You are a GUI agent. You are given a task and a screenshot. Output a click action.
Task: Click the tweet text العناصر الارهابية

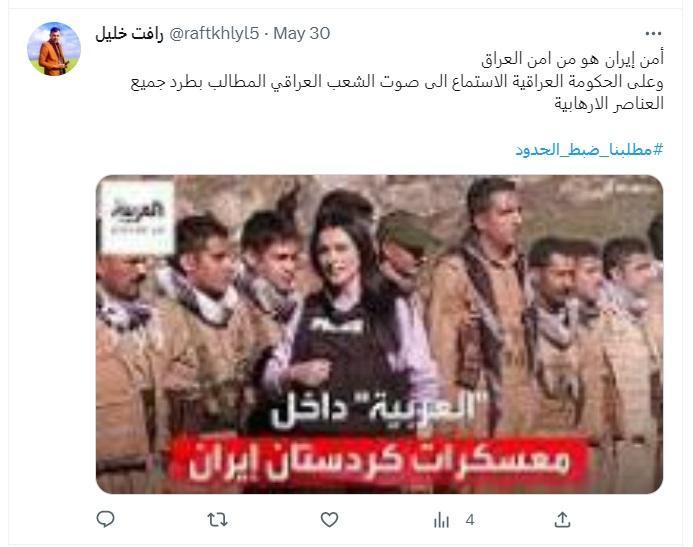(x=609, y=104)
